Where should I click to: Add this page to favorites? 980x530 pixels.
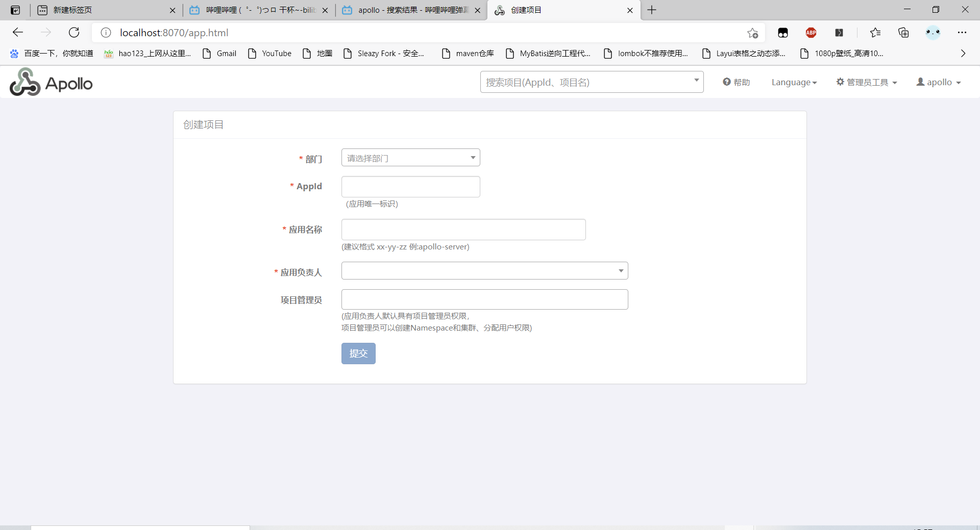752,33
